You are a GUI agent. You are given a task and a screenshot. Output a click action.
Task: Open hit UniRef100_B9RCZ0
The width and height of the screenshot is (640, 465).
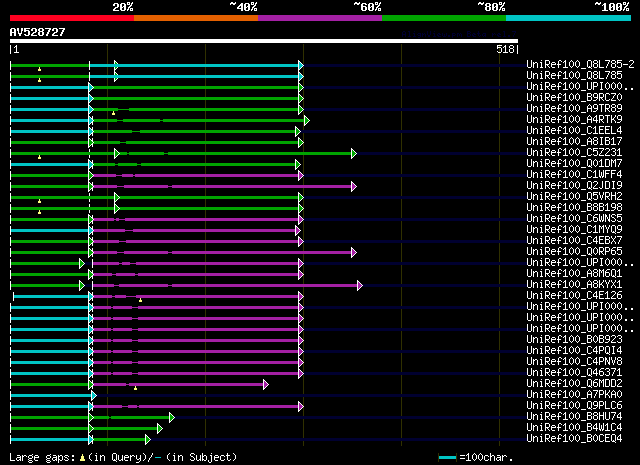574,98
